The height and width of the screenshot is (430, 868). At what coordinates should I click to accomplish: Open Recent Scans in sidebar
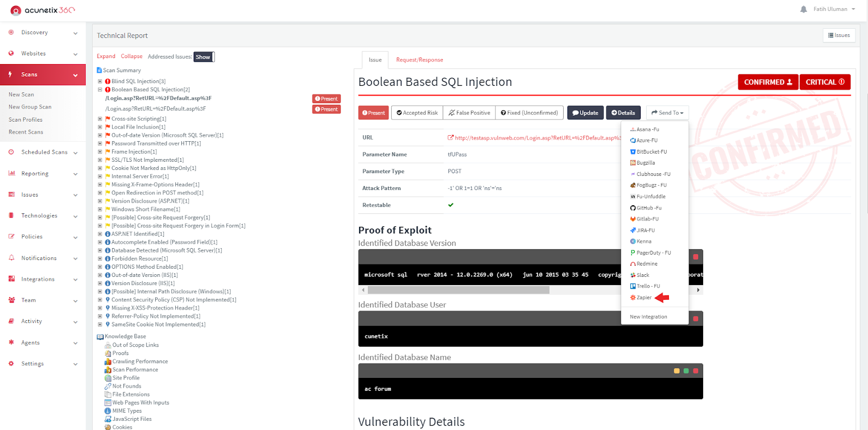coord(25,132)
